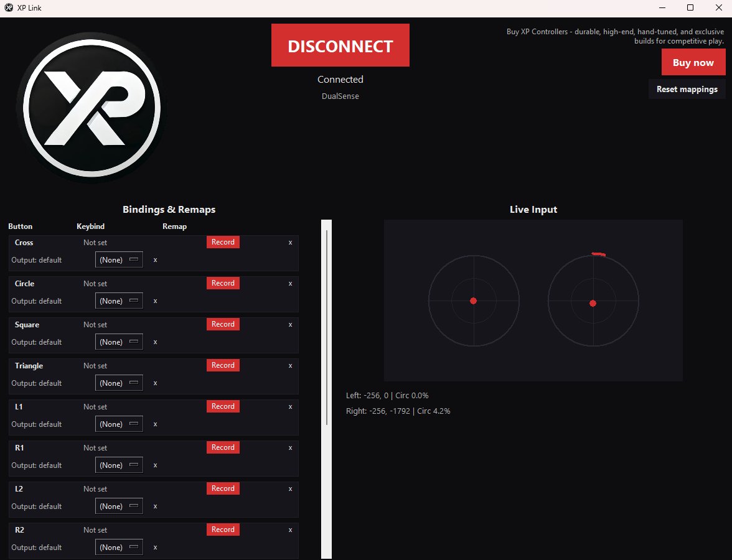Click Reset mappings
The image size is (732, 560).
tap(687, 89)
